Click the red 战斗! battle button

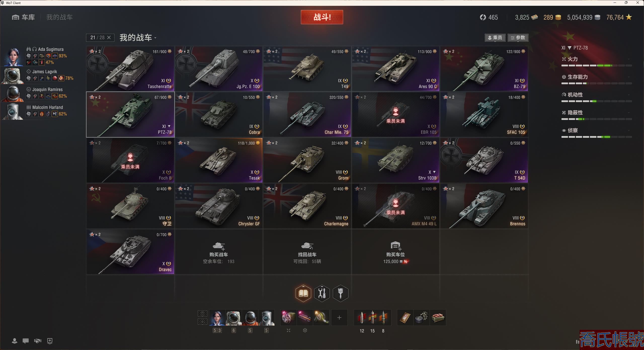[322, 17]
